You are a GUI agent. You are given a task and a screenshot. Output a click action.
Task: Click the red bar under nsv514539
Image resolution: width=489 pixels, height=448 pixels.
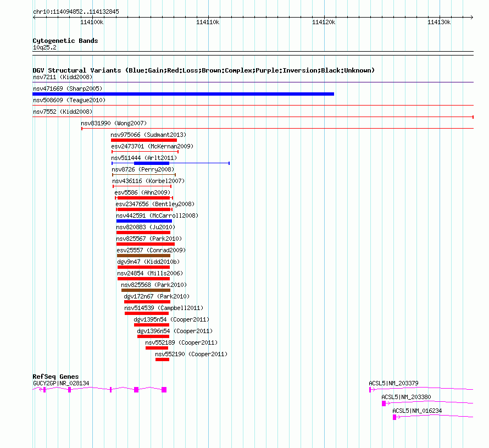pyautogui.click(x=147, y=313)
